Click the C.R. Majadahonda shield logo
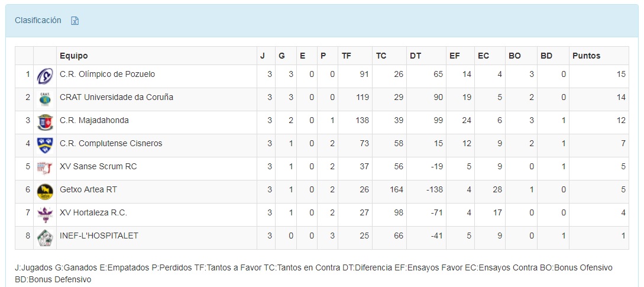Screen dimensions: 644x287 point(45,122)
